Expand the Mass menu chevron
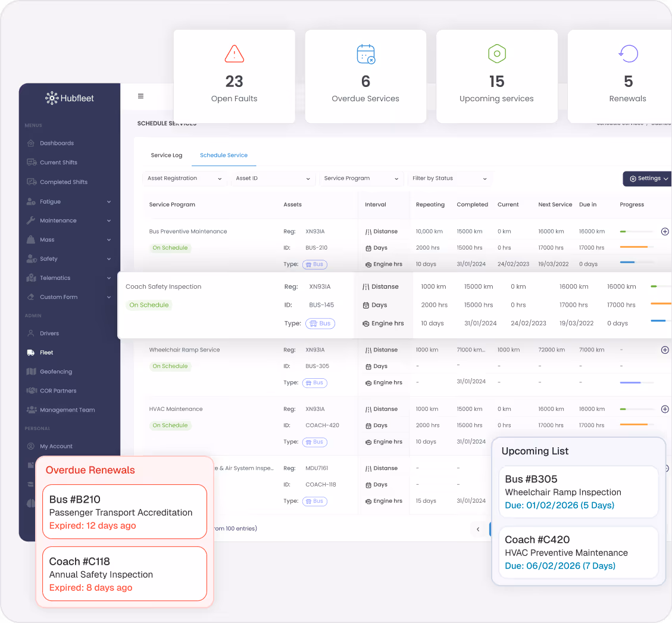 click(109, 239)
